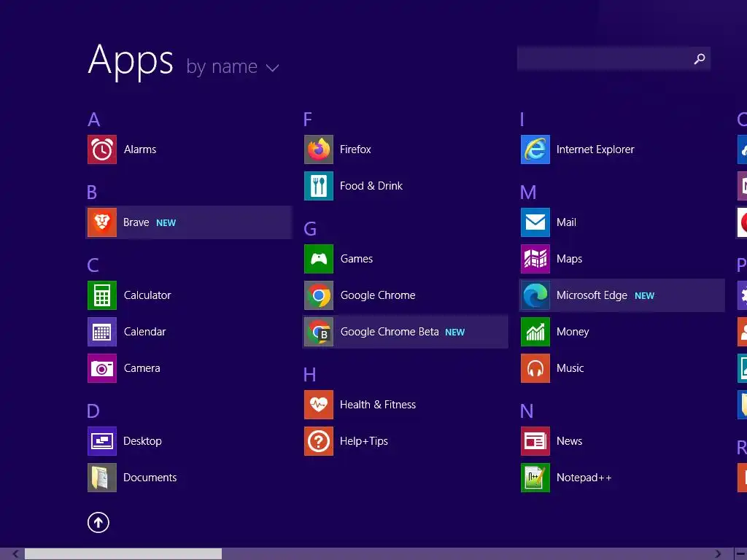747x560 pixels.
Task: Open the Documents folder icon
Action: [102, 478]
